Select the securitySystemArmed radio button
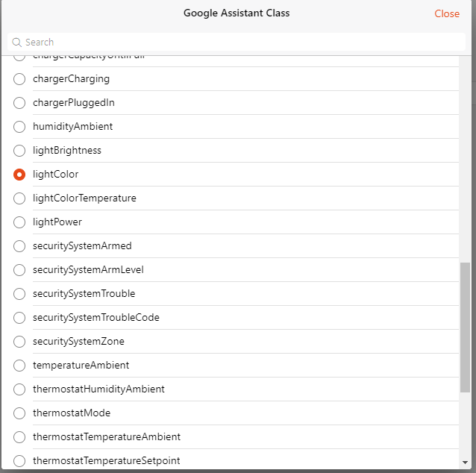 click(19, 246)
